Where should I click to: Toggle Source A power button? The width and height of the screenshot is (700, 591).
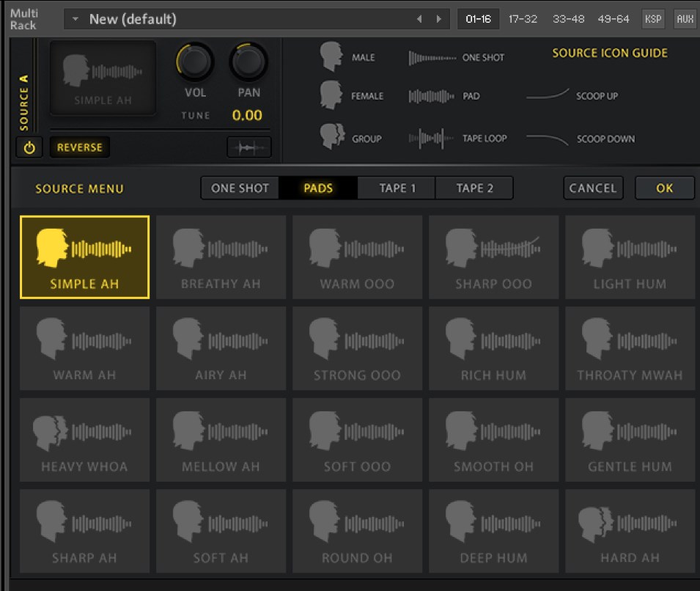pos(29,147)
